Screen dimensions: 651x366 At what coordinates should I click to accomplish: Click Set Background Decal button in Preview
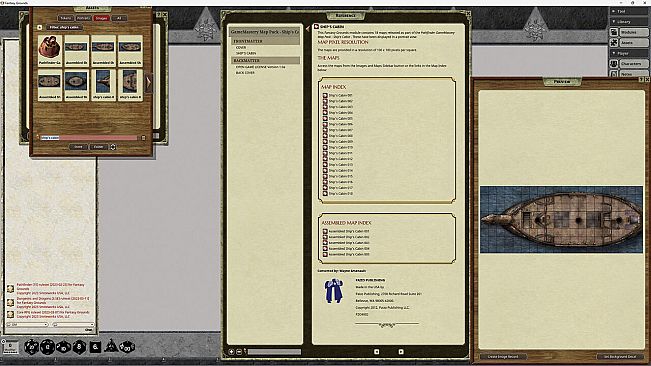pyautogui.click(x=620, y=356)
